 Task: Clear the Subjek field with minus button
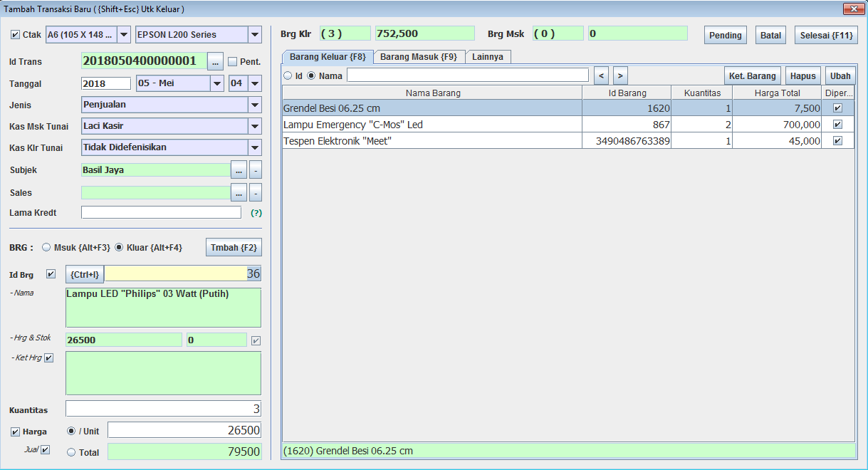(255, 170)
